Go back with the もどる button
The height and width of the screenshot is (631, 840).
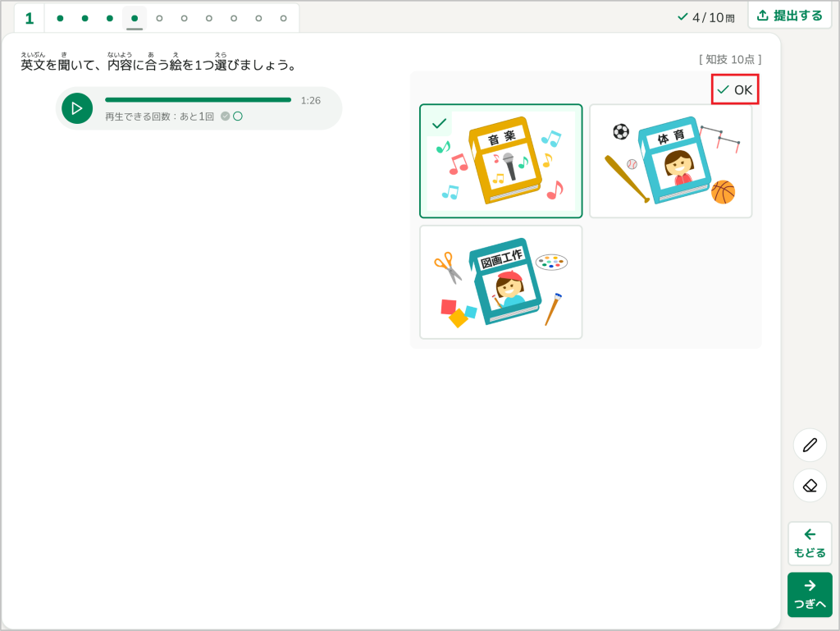pos(810,544)
